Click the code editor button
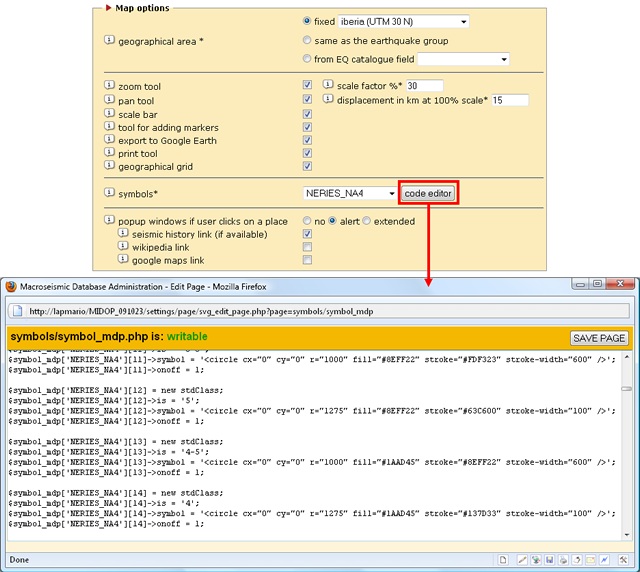Viewport: 640px width, 572px height. 428,192
